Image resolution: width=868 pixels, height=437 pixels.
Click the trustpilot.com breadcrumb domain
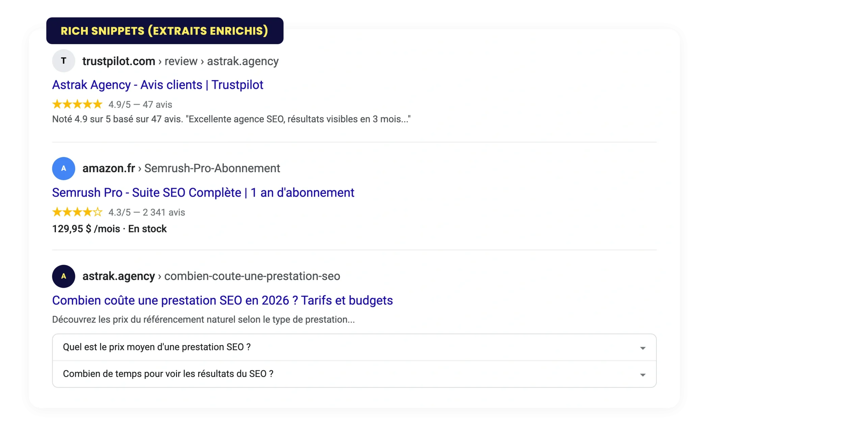click(119, 61)
